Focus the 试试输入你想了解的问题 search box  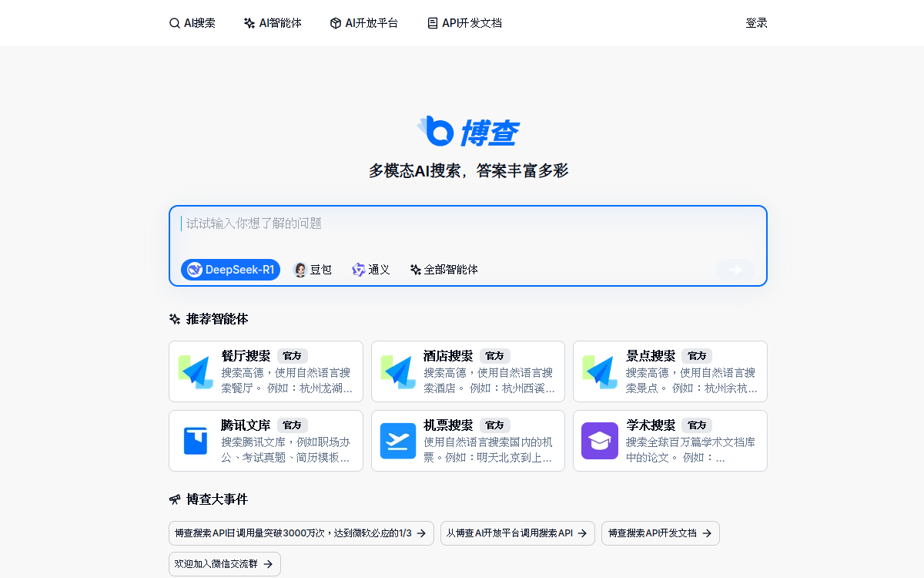coord(468,223)
